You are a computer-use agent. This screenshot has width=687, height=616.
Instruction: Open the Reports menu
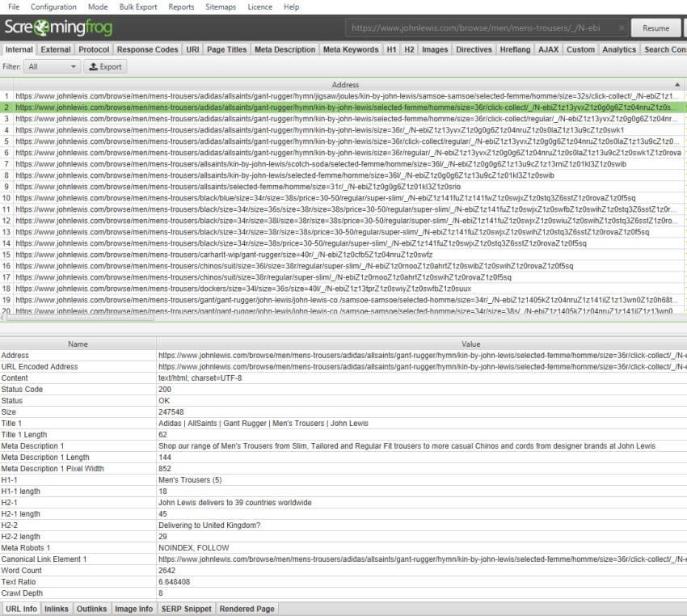point(181,7)
